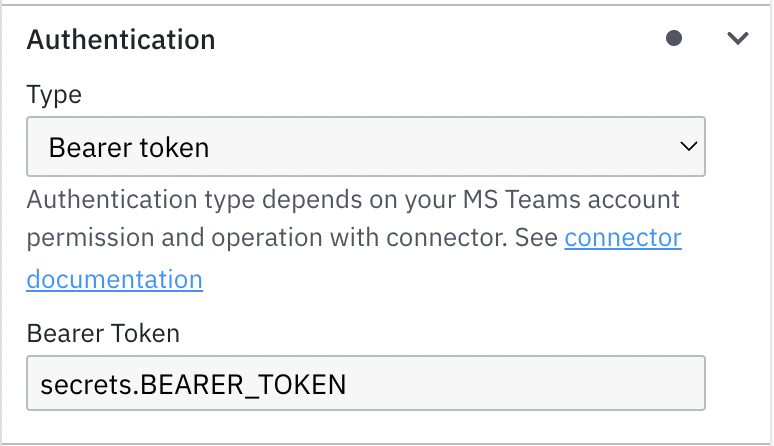Click the word 'documentation' in the link
774x446 pixels.
(x=114, y=279)
